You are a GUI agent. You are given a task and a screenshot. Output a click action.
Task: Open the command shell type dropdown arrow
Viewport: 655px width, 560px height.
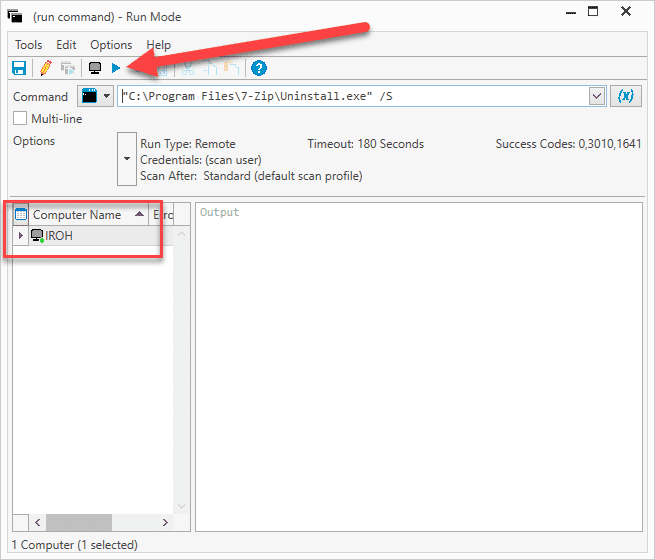click(x=107, y=96)
